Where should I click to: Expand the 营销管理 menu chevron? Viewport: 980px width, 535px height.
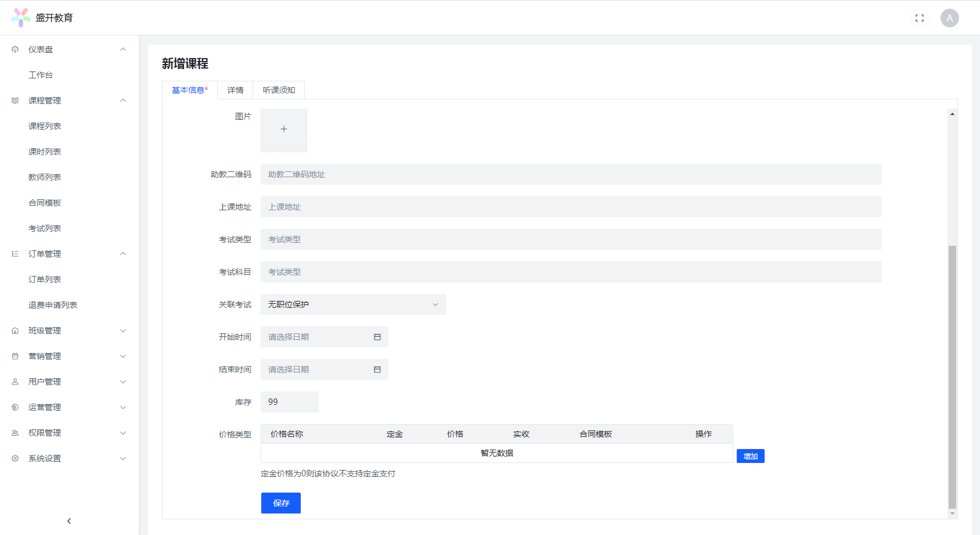click(123, 356)
